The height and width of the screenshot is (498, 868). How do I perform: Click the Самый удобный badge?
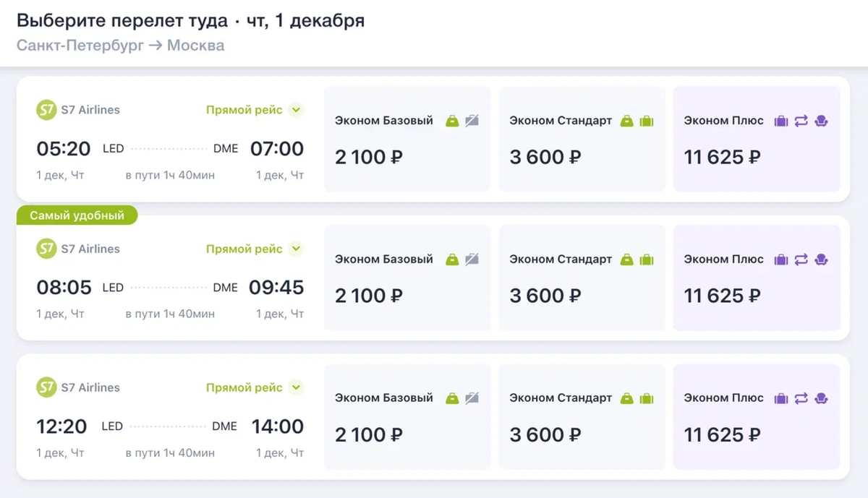(x=77, y=215)
